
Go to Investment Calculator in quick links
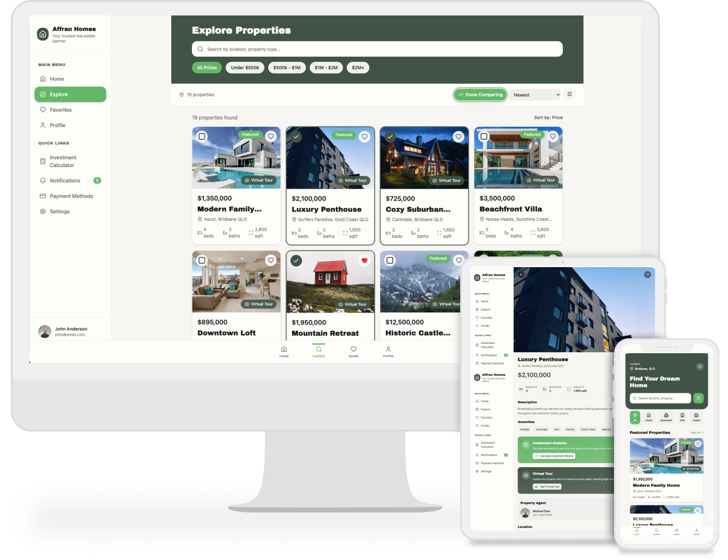62,161
